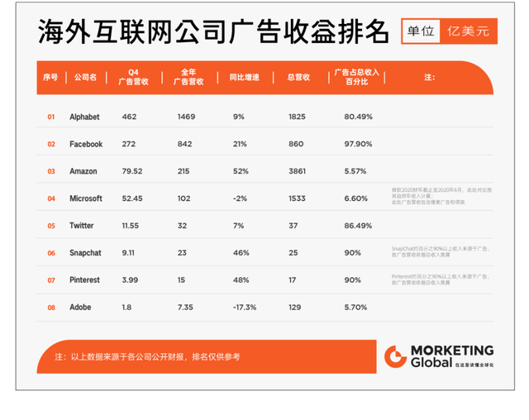Click the 'Facebook' company name
529x420 pixels.
(86, 144)
